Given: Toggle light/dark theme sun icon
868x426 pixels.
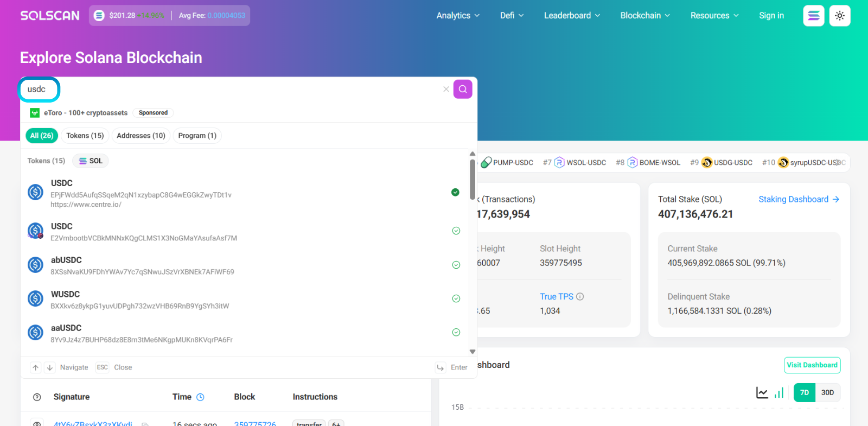Looking at the screenshot, I should click(x=840, y=16).
